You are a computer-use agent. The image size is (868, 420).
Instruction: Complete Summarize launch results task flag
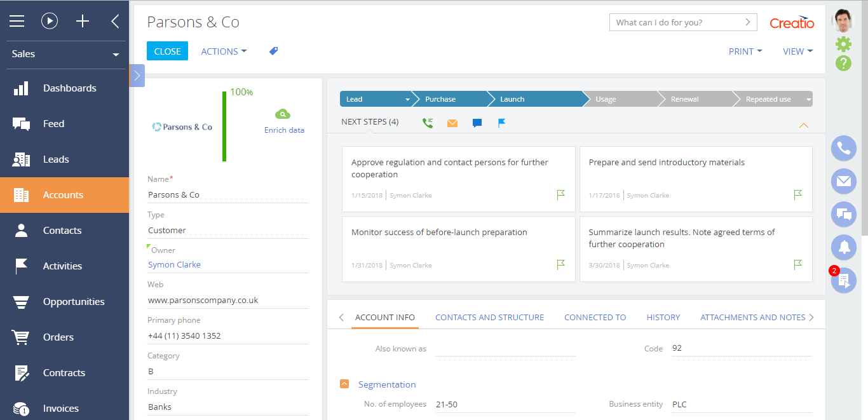[x=798, y=265]
